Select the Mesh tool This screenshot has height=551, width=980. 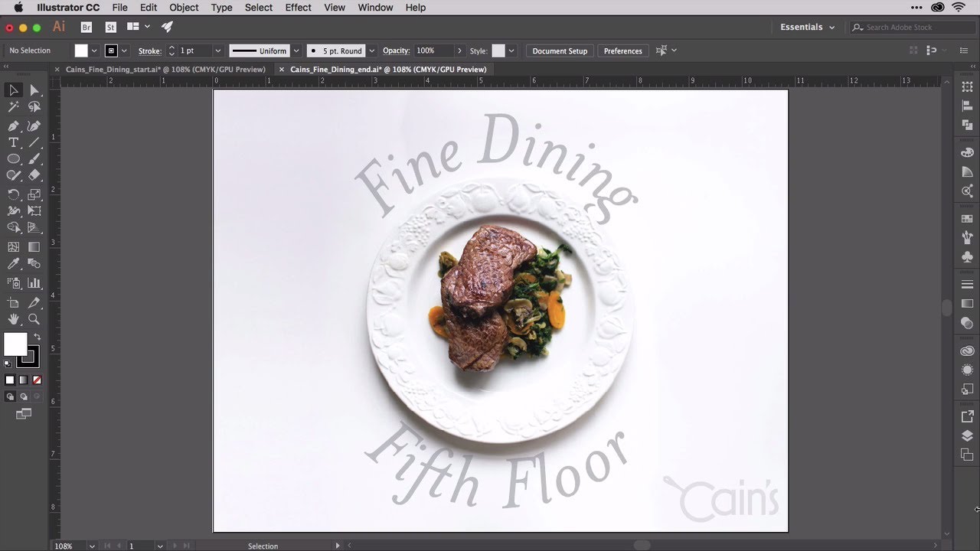(x=13, y=247)
